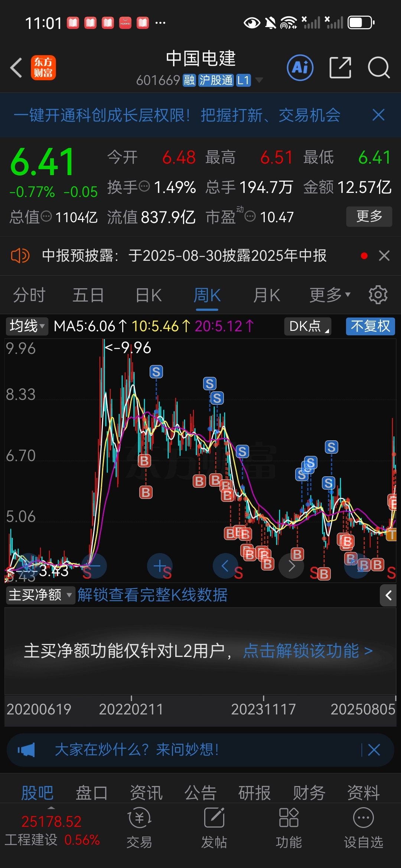Tap the 市盈 info circle icon

point(250,216)
